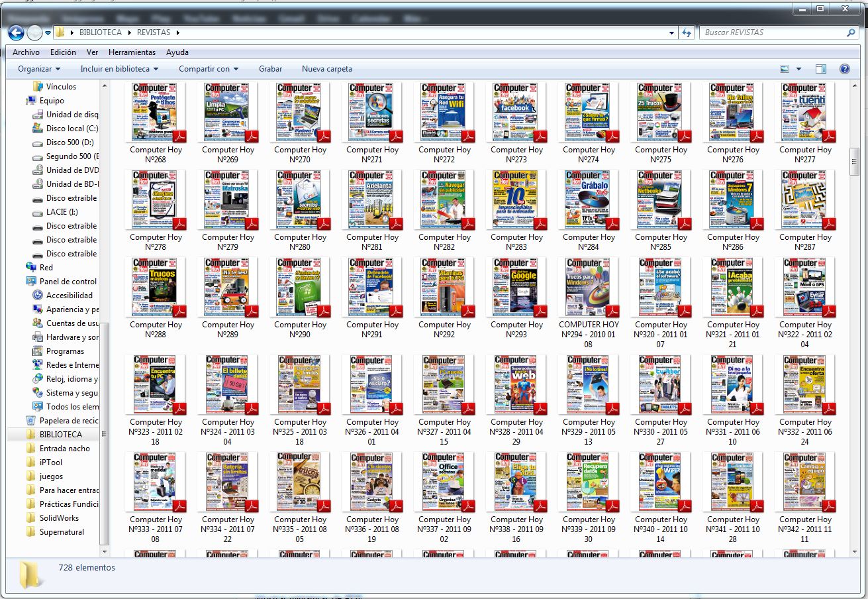Select the SolidWorks folder in sidebar
Screen dimensions: 868x599
(52, 518)
